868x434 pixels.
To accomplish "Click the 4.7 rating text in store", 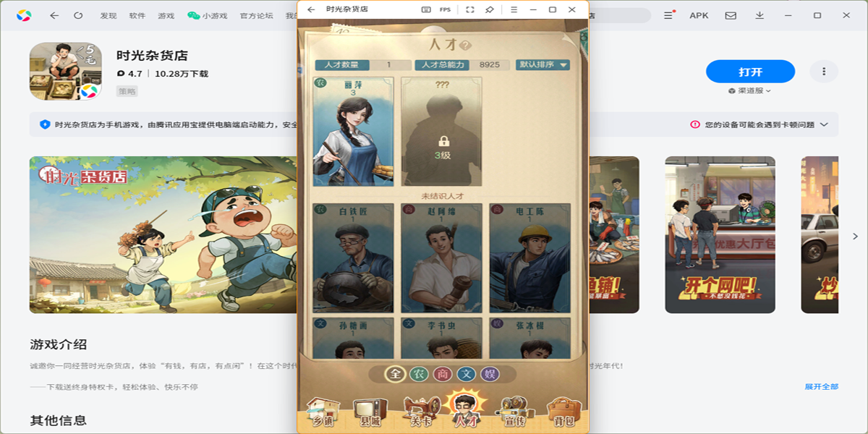I will click(135, 74).
